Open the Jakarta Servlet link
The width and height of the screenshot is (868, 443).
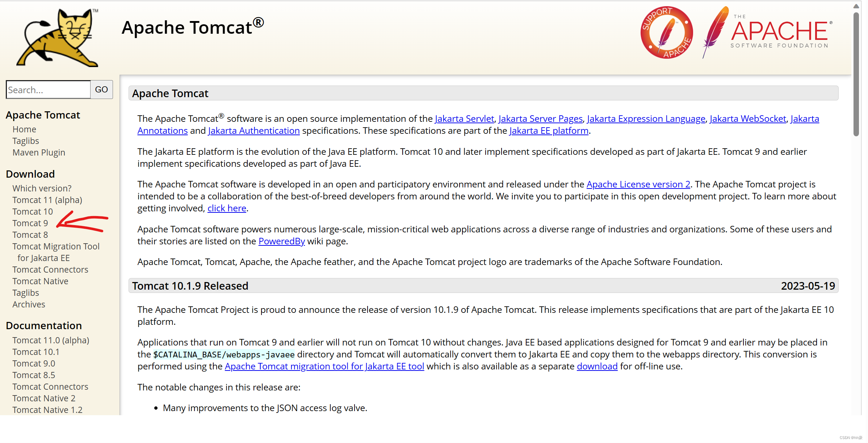(x=464, y=119)
